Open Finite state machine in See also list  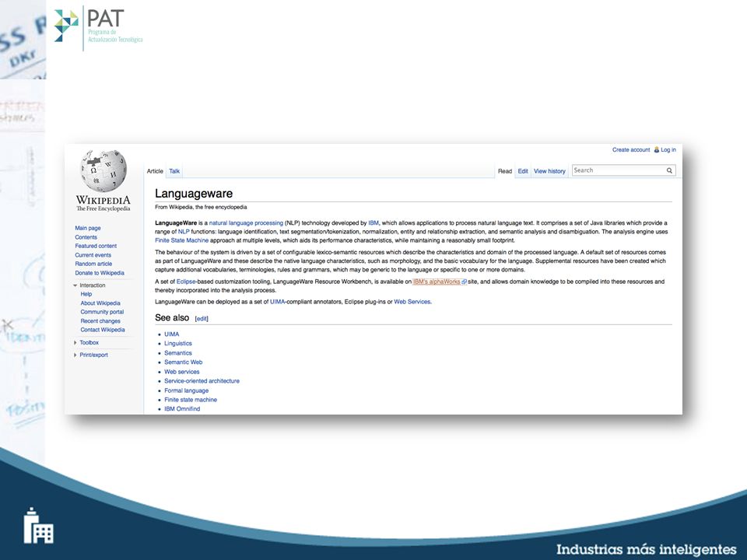pos(191,400)
